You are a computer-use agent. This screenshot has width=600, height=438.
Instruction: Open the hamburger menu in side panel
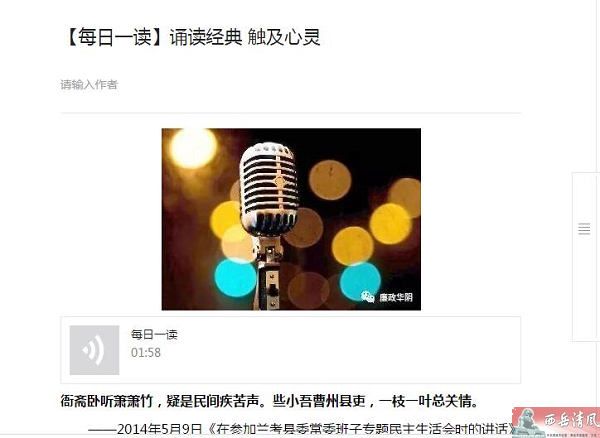pos(584,229)
